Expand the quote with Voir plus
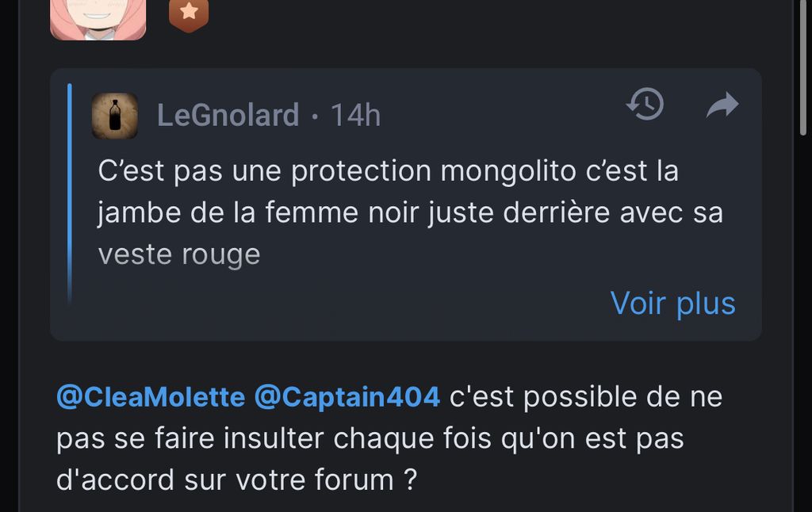 coord(672,303)
